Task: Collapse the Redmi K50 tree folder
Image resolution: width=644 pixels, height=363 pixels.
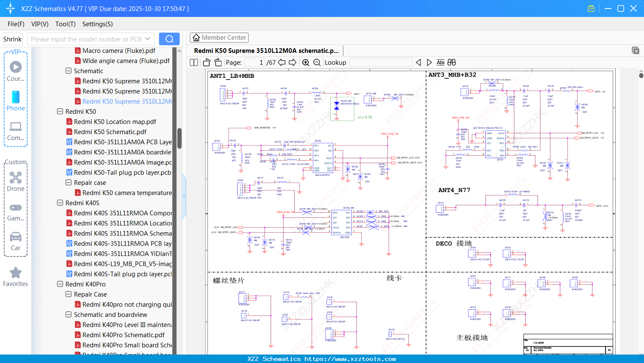Action: point(60,112)
